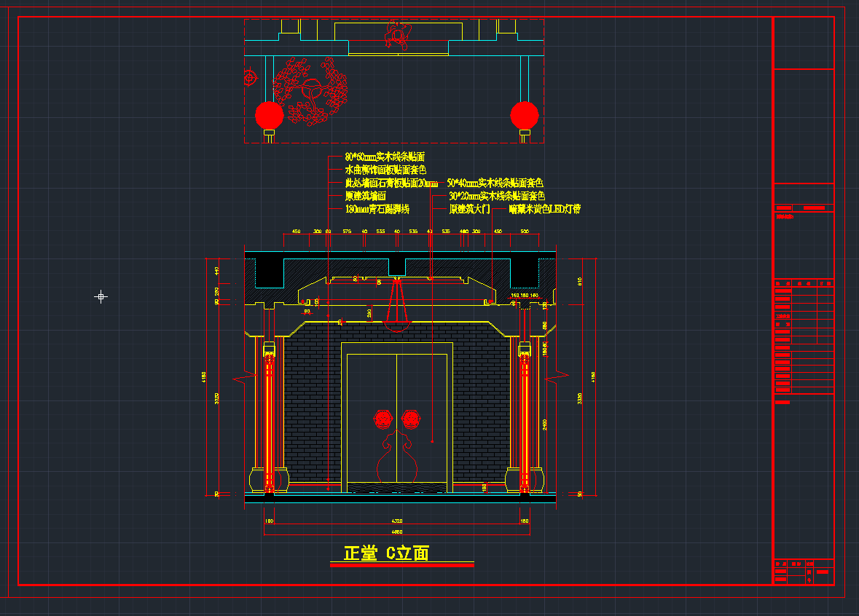Viewport: 859px width, 616px height.
Task: Select the 4320 dimension below the elevation
Action: click(x=396, y=521)
